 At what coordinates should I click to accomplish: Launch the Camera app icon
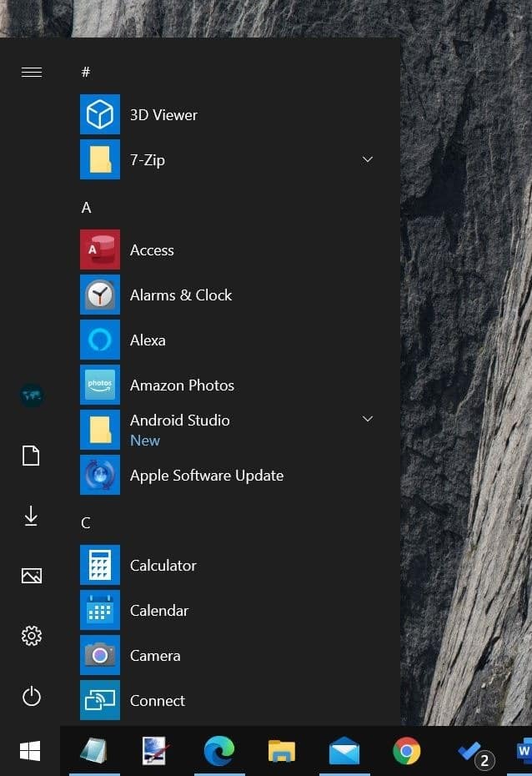point(100,655)
